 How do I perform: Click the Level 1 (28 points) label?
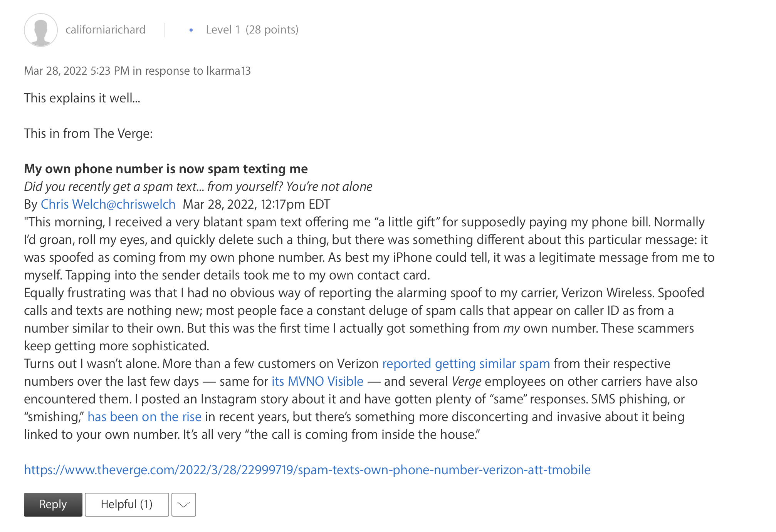[x=252, y=30]
